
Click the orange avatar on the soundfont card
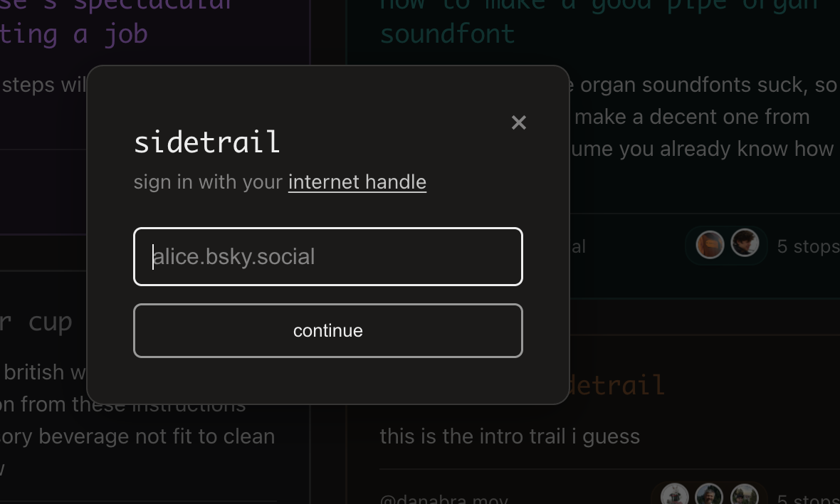(x=710, y=245)
